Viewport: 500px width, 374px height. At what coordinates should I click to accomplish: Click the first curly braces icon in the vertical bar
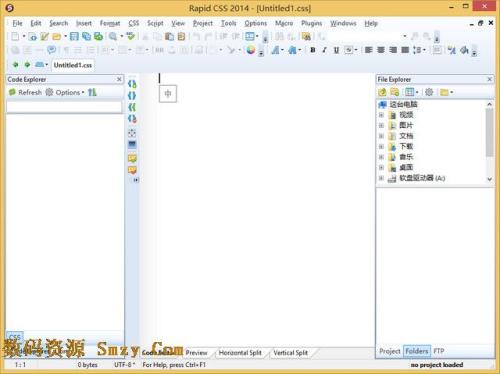(x=132, y=84)
